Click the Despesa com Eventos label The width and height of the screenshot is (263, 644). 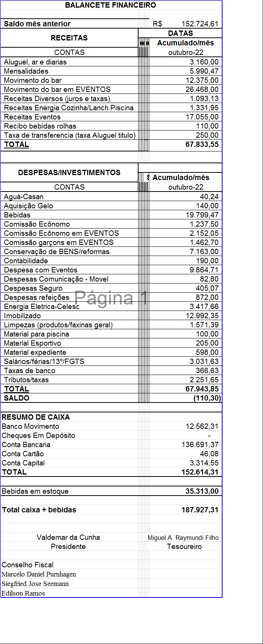40,270
